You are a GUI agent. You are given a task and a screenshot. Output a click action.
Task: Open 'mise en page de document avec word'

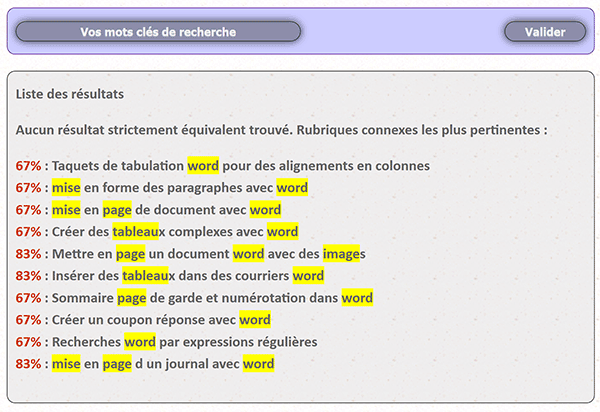click(166, 210)
